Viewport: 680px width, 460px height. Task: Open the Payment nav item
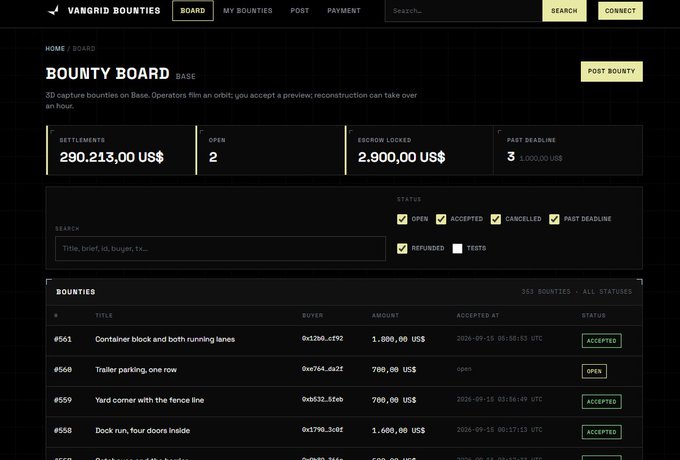pyautogui.click(x=343, y=10)
